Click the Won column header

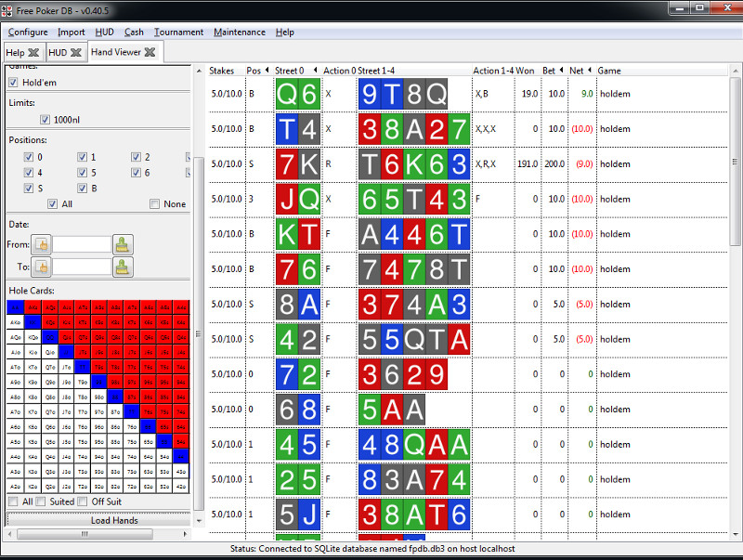[x=525, y=71]
